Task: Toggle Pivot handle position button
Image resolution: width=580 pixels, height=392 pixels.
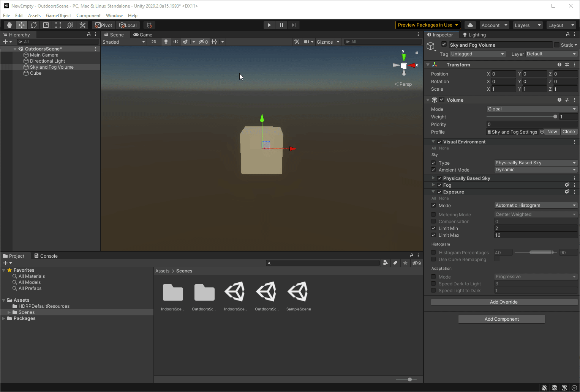Action: [104, 25]
